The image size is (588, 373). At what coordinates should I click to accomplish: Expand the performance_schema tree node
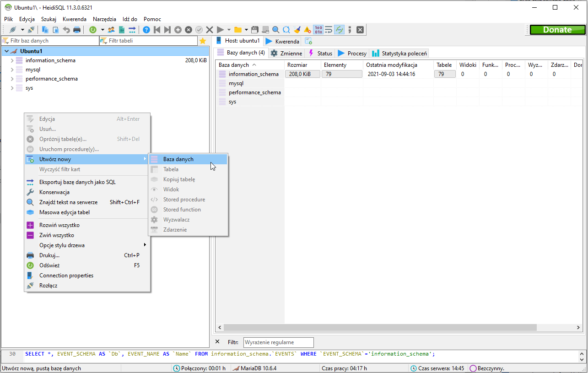pos(12,79)
